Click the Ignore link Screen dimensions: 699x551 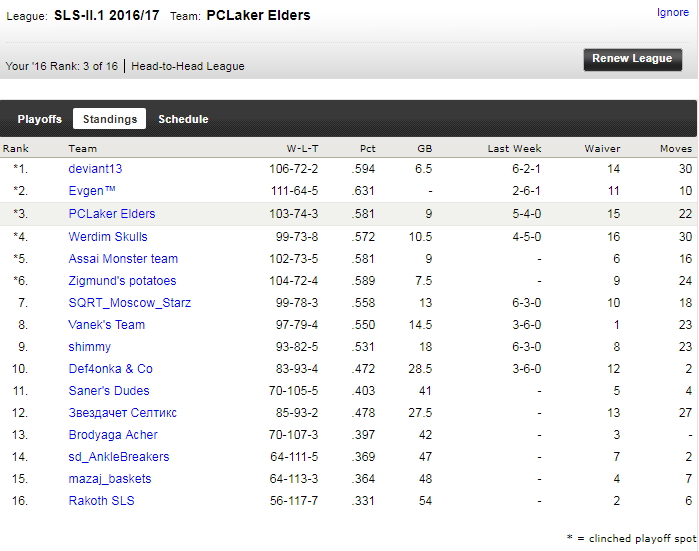[673, 12]
